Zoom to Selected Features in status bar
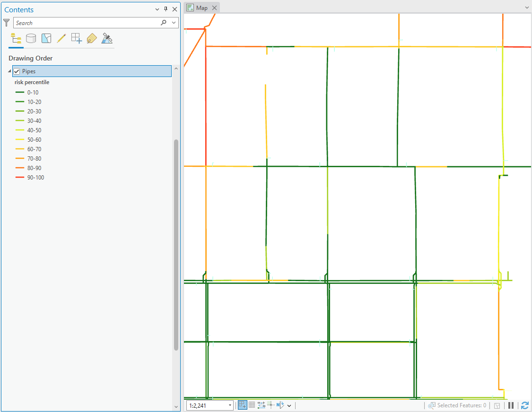Viewport: 532px width, 412px height. coord(431,405)
